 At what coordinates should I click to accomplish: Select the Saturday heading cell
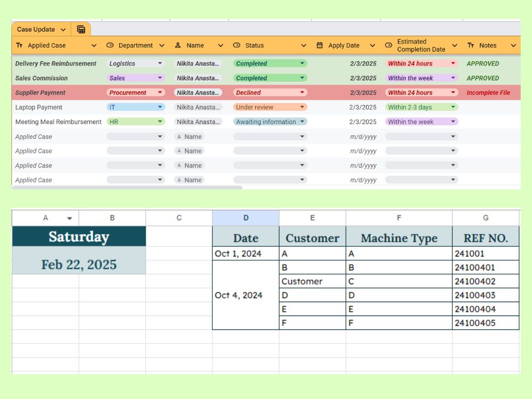pos(79,237)
